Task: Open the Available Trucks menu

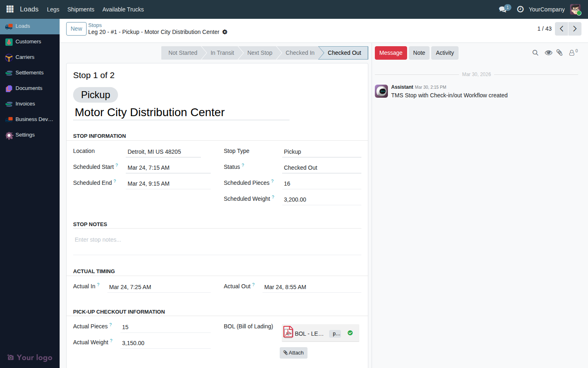Action: pos(123,9)
